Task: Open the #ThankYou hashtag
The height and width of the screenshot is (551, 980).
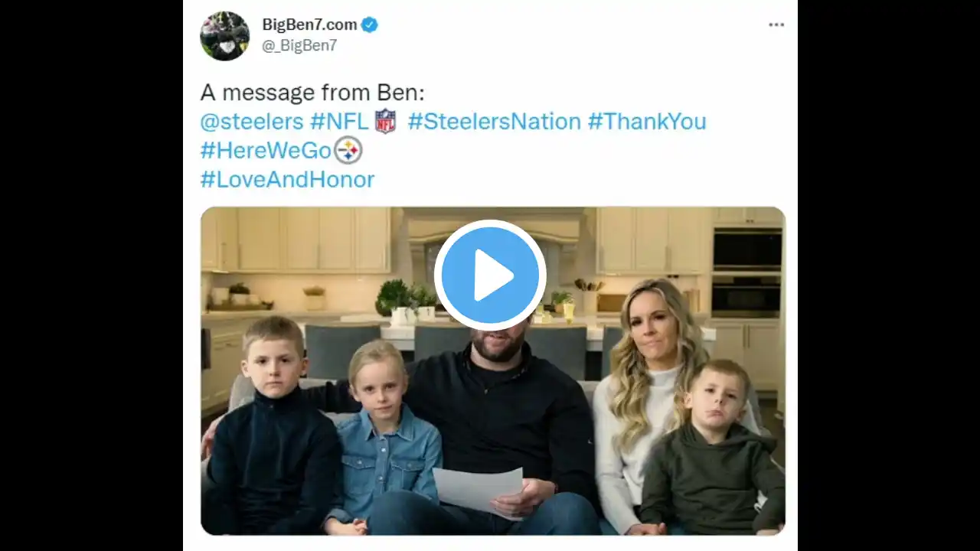Action: [647, 122]
